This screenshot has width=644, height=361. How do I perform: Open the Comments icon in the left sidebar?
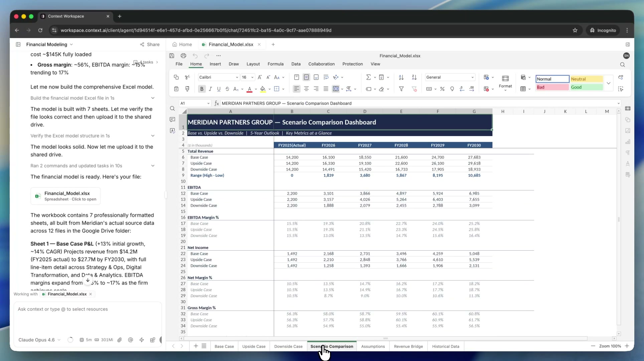point(172,120)
